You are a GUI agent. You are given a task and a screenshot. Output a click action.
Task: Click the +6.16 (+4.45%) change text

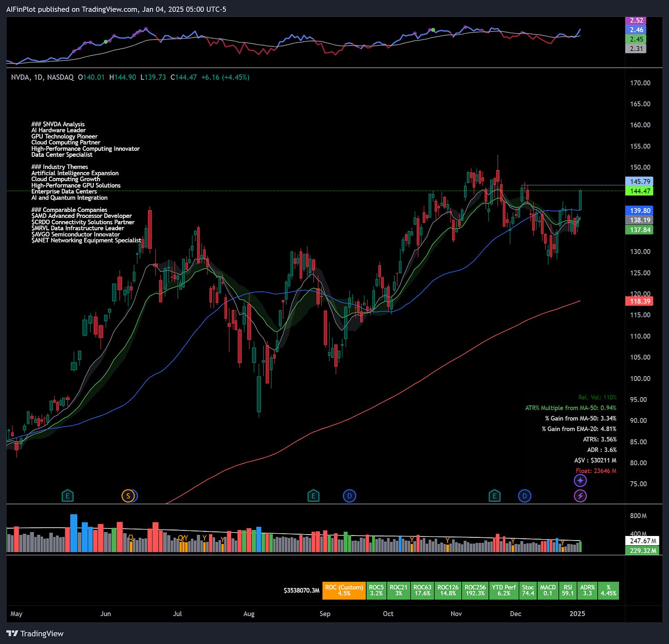(x=225, y=77)
